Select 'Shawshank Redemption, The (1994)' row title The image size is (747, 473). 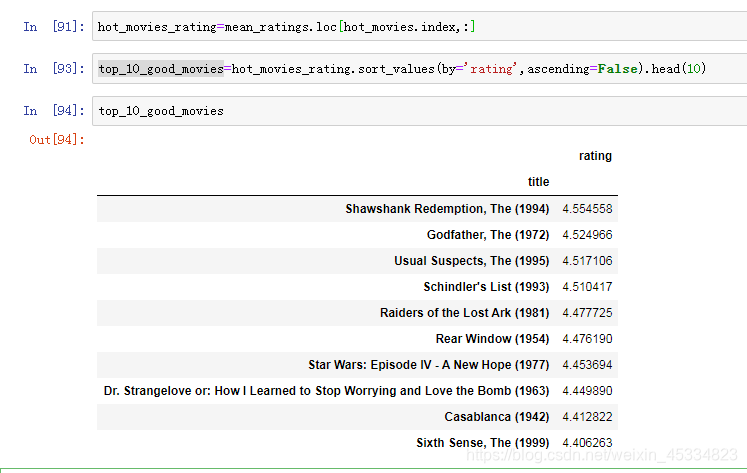point(447,209)
